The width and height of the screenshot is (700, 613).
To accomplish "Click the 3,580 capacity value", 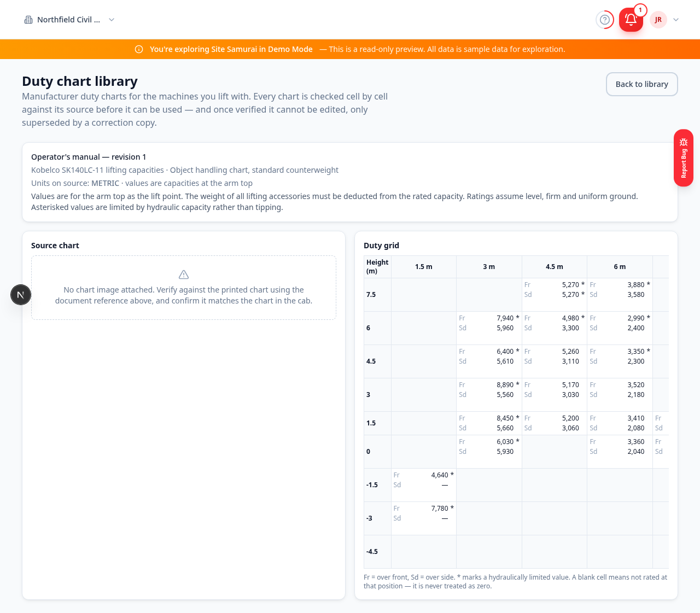I will [636, 295].
